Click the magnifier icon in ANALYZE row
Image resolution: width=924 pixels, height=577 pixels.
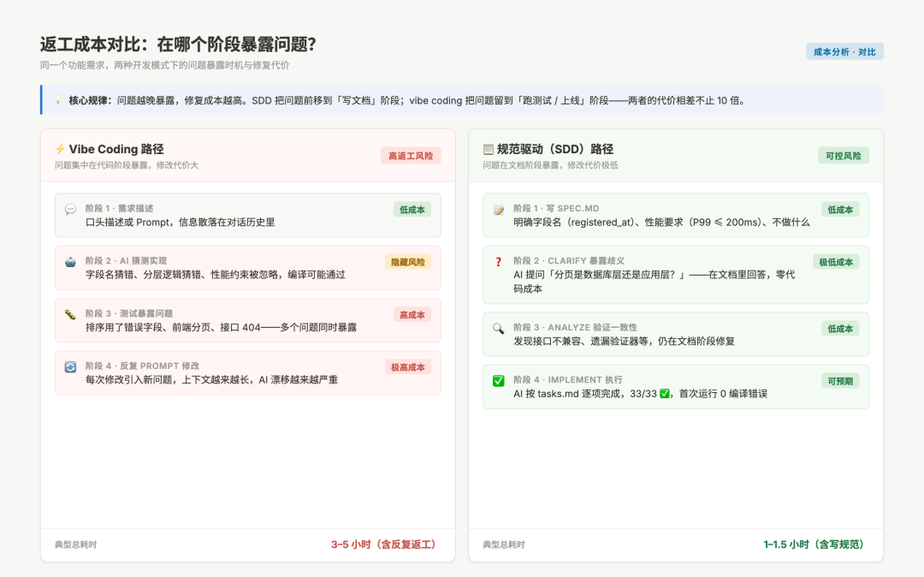pyautogui.click(x=499, y=328)
